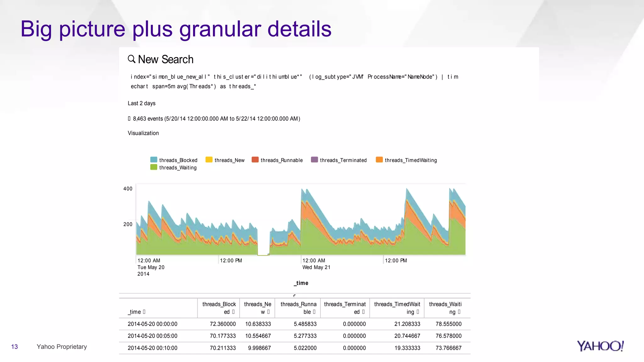Select the Visualization tab
This screenshot has height=362, width=644.
pyautogui.click(x=143, y=133)
